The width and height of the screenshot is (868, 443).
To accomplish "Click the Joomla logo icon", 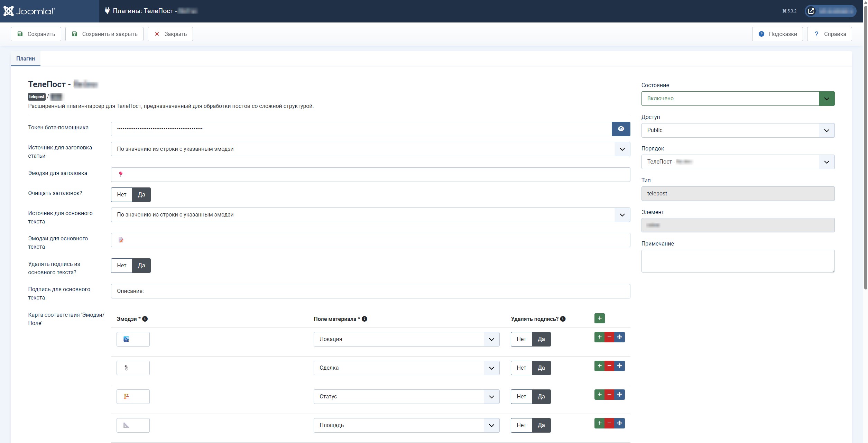I will (x=9, y=11).
